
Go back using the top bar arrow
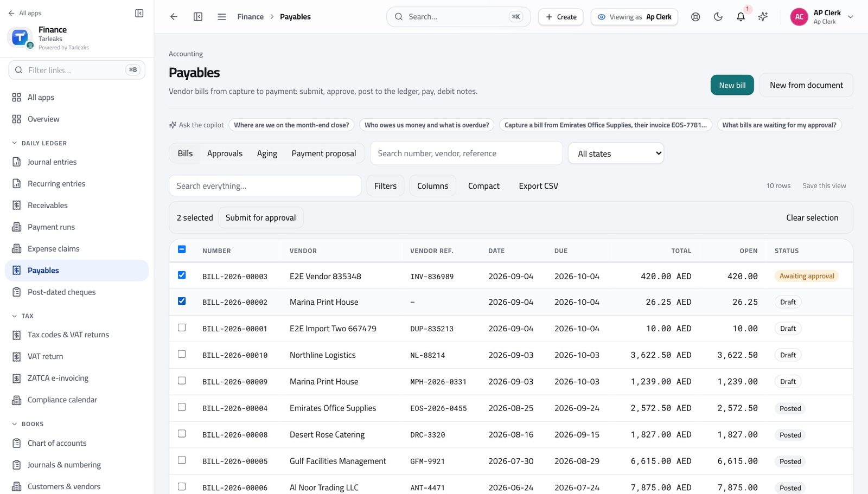tap(174, 17)
